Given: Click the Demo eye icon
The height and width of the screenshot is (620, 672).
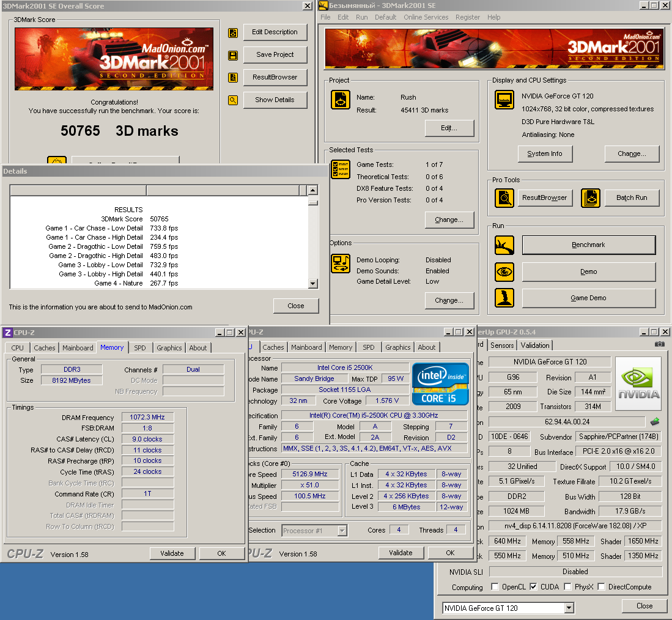Looking at the screenshot, I should [504, 271].
